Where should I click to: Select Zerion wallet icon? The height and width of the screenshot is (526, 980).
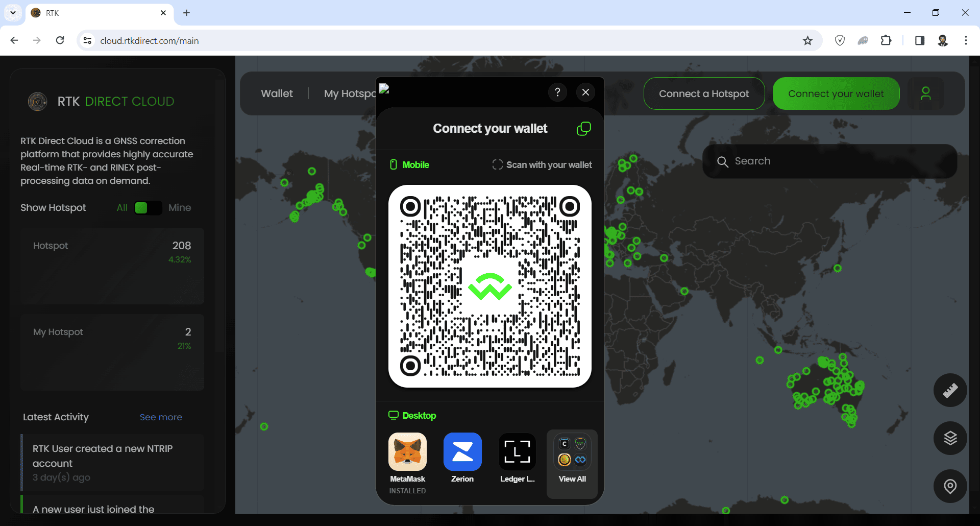[462, 451]
